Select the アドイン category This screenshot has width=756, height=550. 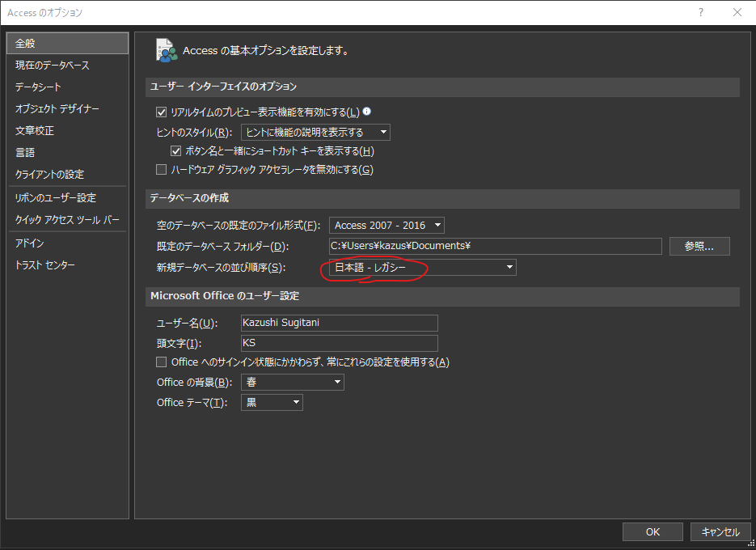67,243
